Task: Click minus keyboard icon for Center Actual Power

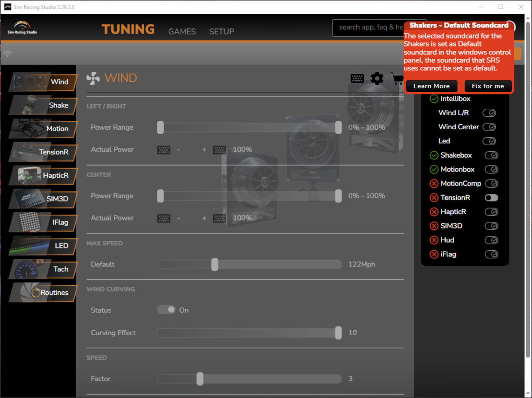Action: point(164,218)
